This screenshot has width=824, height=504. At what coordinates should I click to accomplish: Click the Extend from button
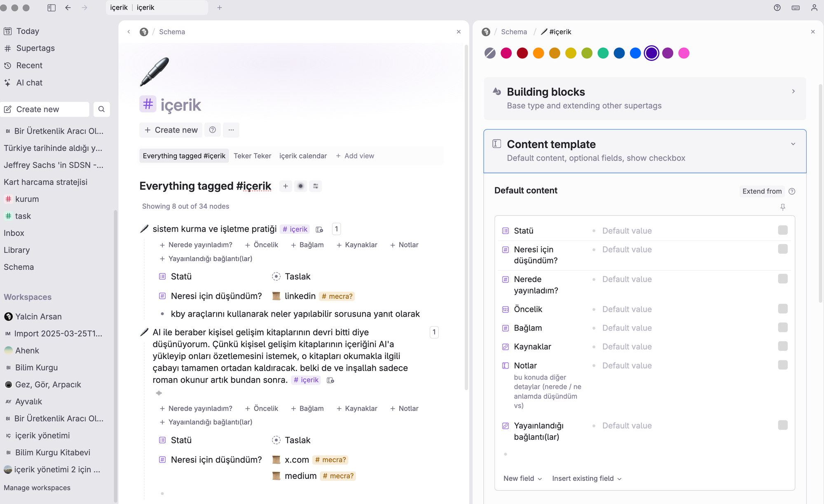click(762, 191)
